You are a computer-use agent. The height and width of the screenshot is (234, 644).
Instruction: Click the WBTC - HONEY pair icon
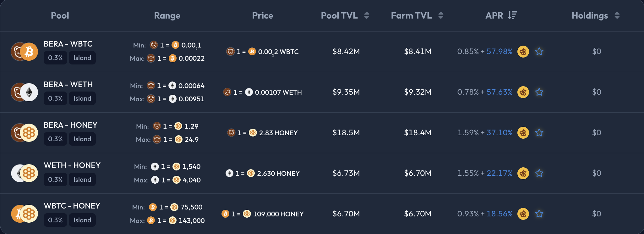tap(25, 214)
